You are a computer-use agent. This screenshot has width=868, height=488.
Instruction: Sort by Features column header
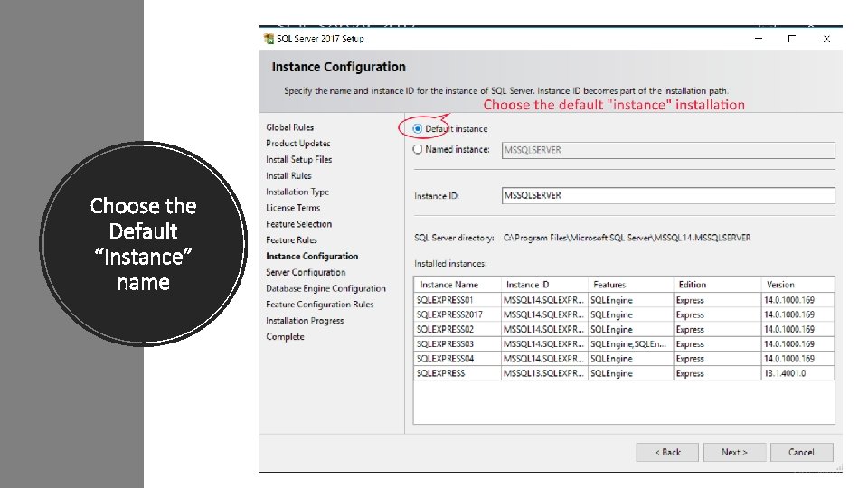point(630,285)
